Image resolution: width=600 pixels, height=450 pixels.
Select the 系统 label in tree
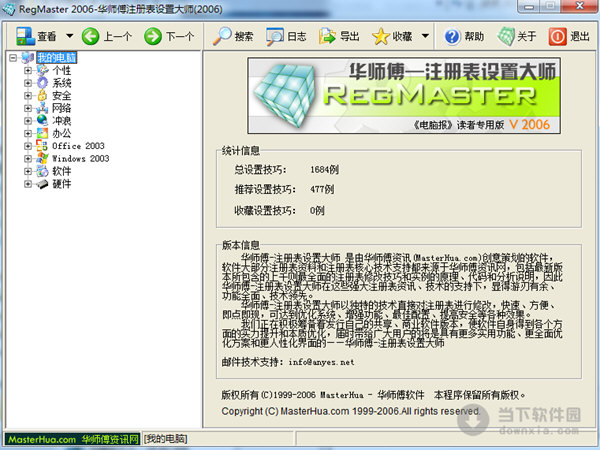pyautogui.click(x=62, y=83)
